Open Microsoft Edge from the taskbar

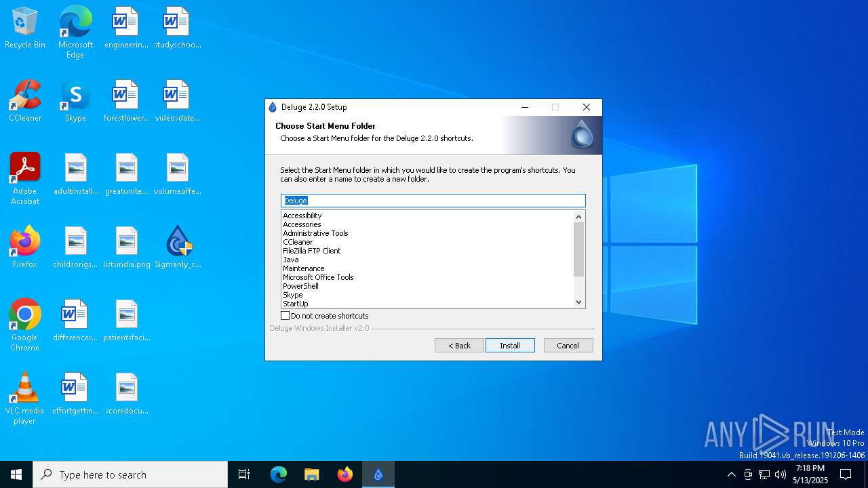pyautogui.click(x=279, y=474)
